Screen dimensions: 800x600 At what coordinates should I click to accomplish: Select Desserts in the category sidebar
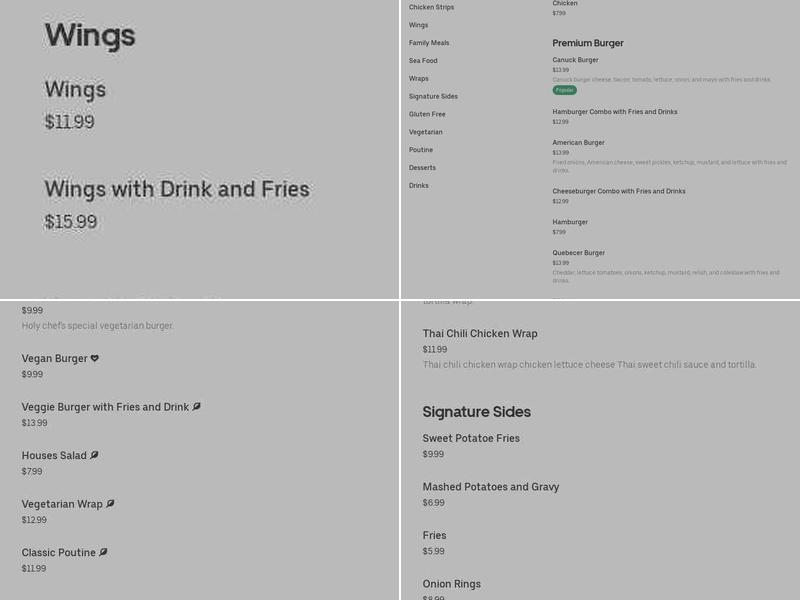(x=423, y=168)
